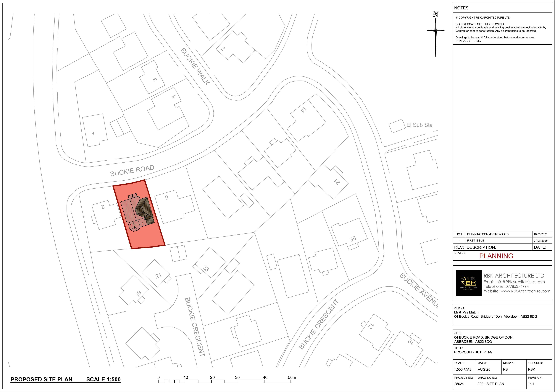Click the '50m' scale bar label
Screen dimensions: 555x392
click(x=292, y=378)
